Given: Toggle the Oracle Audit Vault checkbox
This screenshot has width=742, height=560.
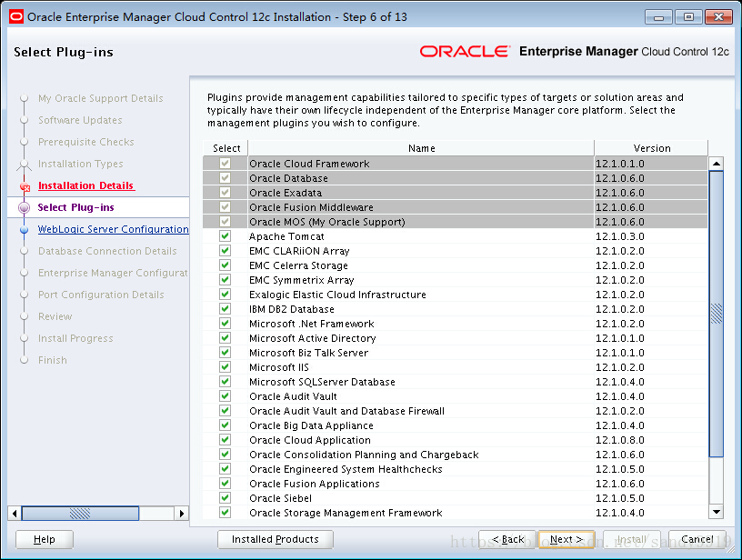Looking at the screenshot, I should click(x=226, y=396).
